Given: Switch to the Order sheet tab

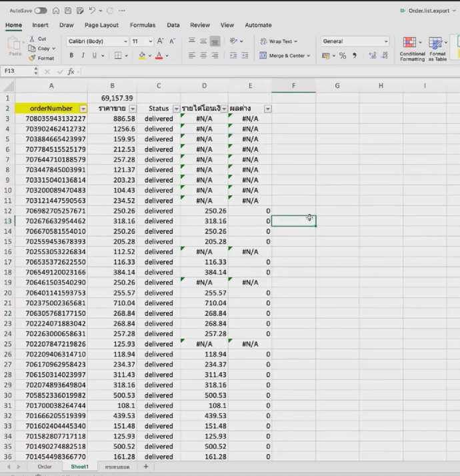Looking at the screenshot, I should (x=45, y=467).
